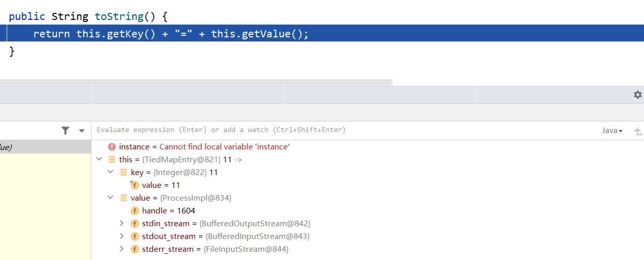Click the add watch plus icon
The height and width of the screenshot is (260, 644).
coord(637,131)
